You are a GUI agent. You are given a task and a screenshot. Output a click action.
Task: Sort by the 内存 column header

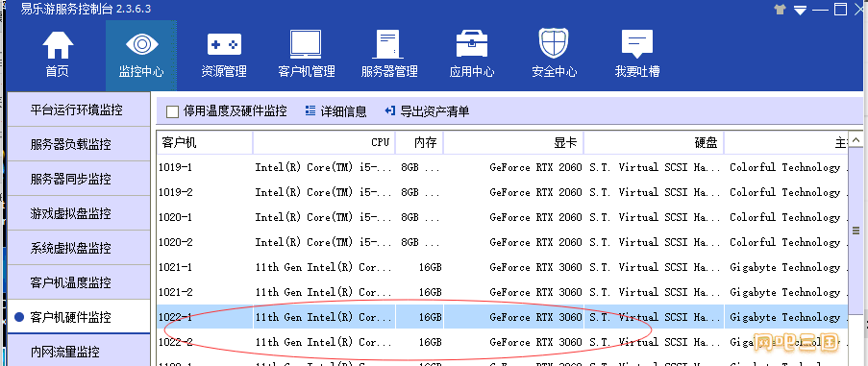[x=420, y=142]
